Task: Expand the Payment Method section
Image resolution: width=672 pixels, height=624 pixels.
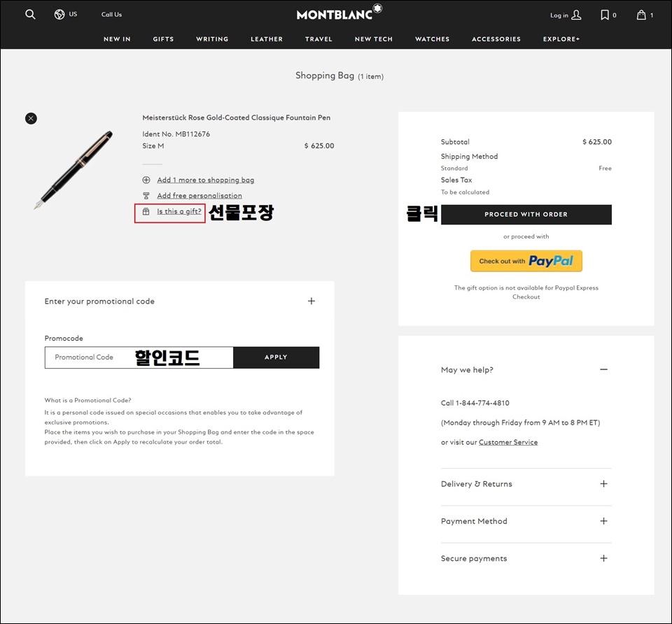Action: pos(603,521)
